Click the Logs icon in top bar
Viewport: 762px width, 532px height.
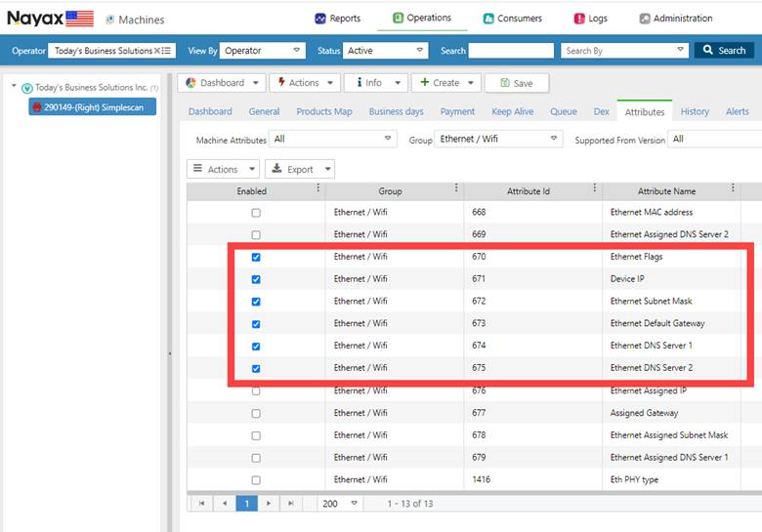click(580, 19)
